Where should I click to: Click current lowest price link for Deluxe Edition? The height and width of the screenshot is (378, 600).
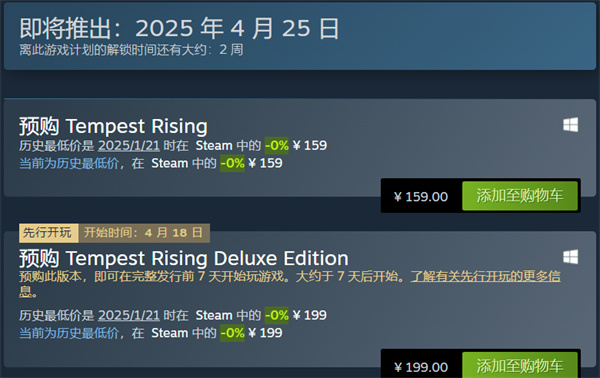(x=69, y=333)
